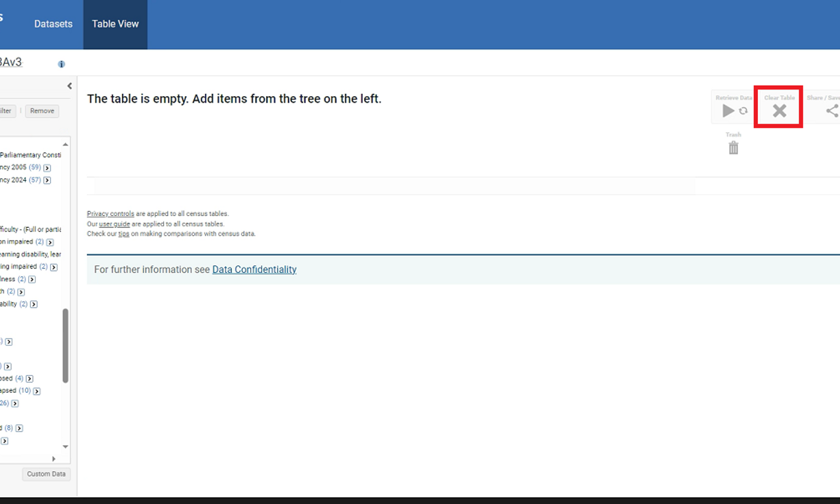Screen dimensions: 840x504
Task: Click the Trash bin icon
Action: 733,147
